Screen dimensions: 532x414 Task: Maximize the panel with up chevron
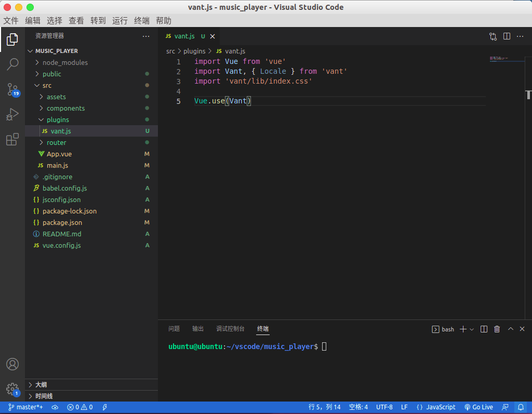(x=511, y=329)
